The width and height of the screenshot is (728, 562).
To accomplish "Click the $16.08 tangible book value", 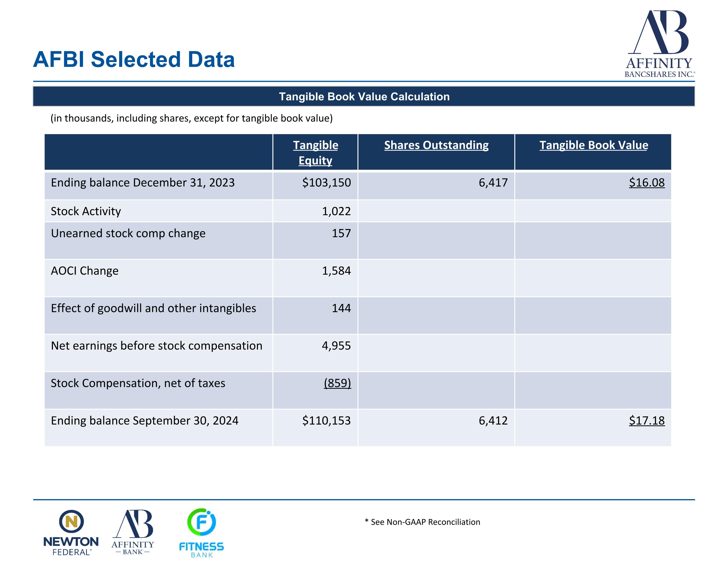I will [647, 183].
